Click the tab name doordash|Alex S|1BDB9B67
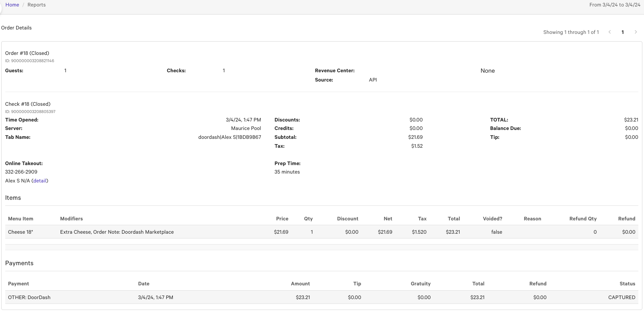The width and height of the screenshot is (644, 312). click(x=229, y=137)
